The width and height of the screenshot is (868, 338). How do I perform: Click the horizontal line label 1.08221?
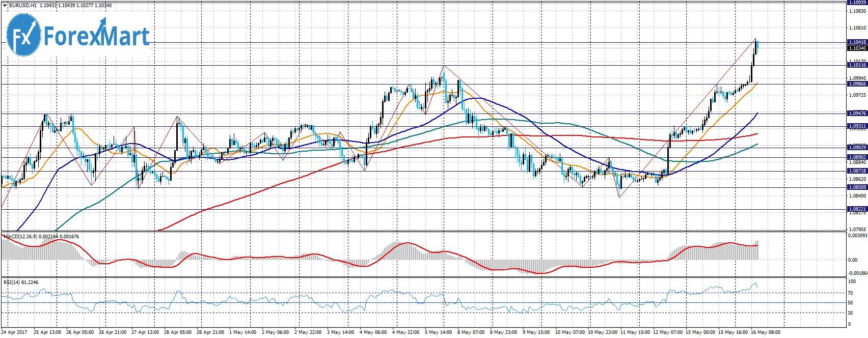click(857, 209)
